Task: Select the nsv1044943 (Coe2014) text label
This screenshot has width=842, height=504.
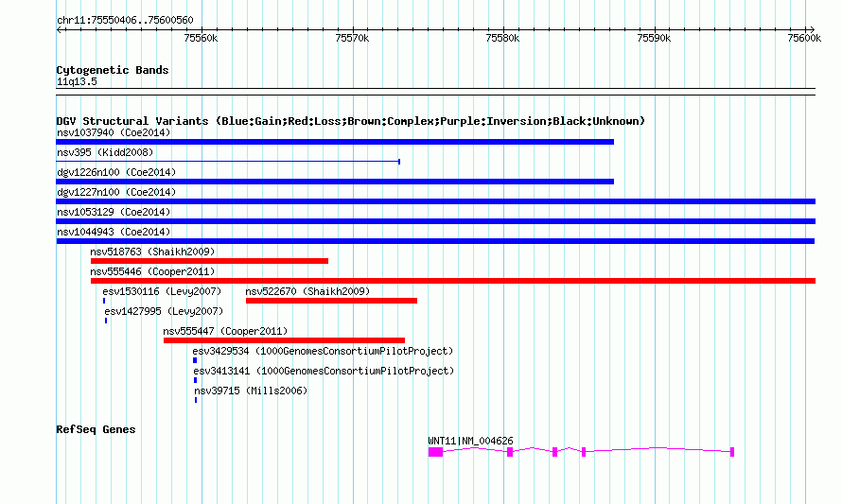Action: (x=114, y=232)
